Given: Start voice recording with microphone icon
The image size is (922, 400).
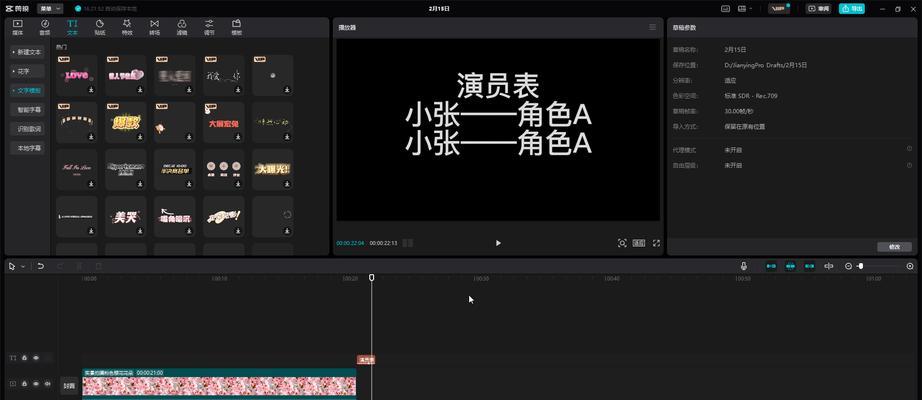Looking at the screenshot, I should [744, 266].
